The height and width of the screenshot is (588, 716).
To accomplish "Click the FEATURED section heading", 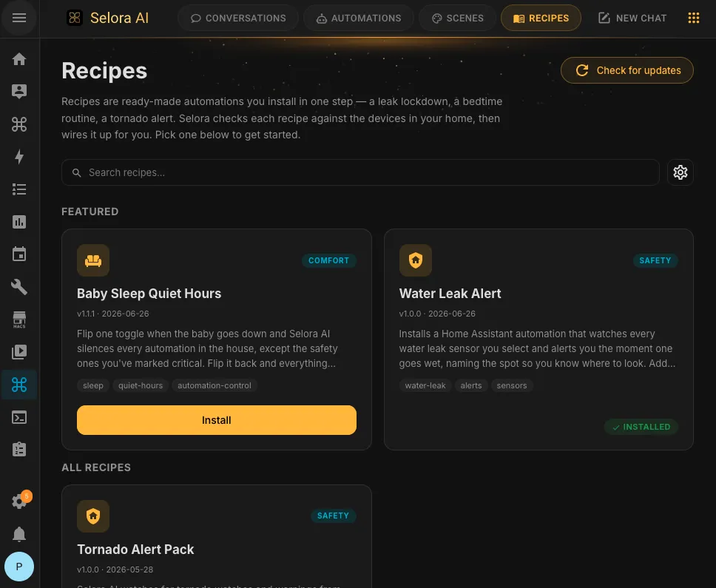I will click(90, 212).
